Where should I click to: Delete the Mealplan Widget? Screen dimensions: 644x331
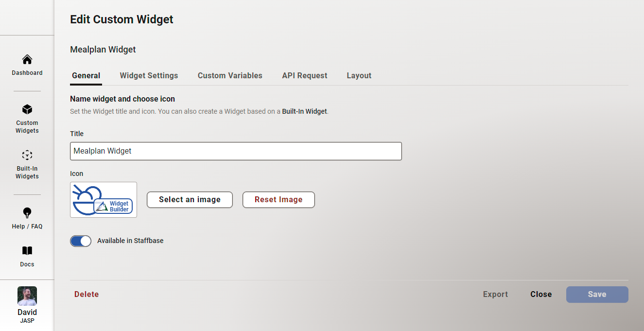point(86,294)
